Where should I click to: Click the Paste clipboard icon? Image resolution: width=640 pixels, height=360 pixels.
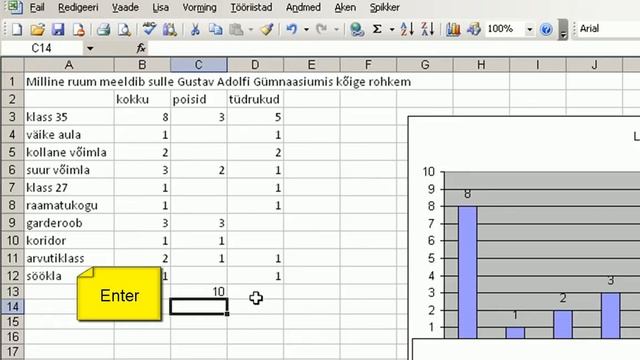[x=237, y=29]
